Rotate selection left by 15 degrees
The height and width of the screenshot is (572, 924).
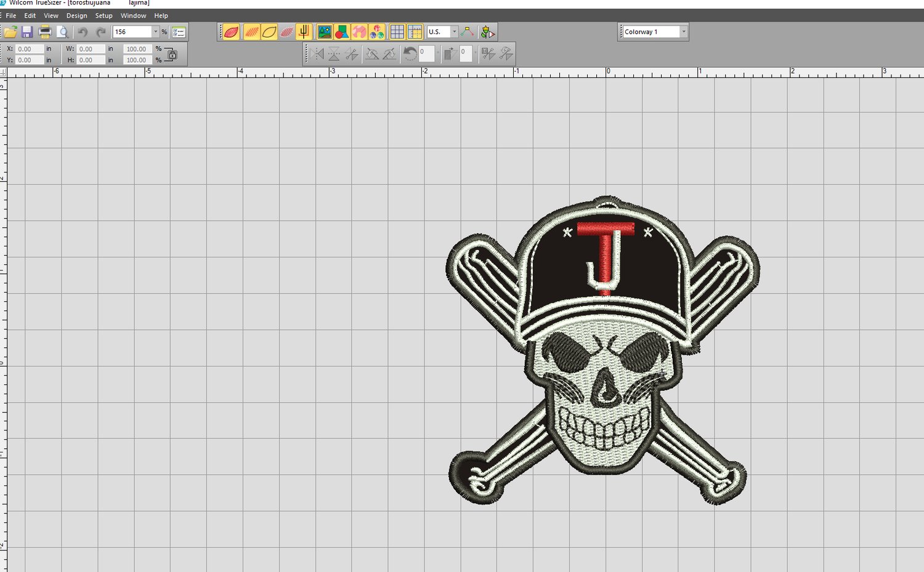[372, 54]
